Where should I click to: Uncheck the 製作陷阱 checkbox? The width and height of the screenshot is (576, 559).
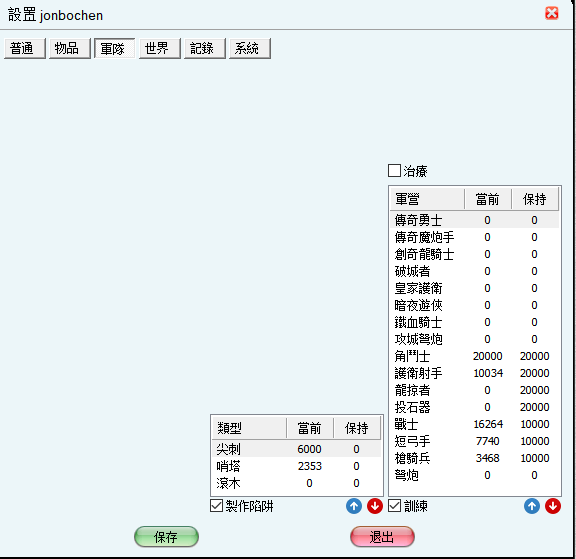(x=216, y=506)
